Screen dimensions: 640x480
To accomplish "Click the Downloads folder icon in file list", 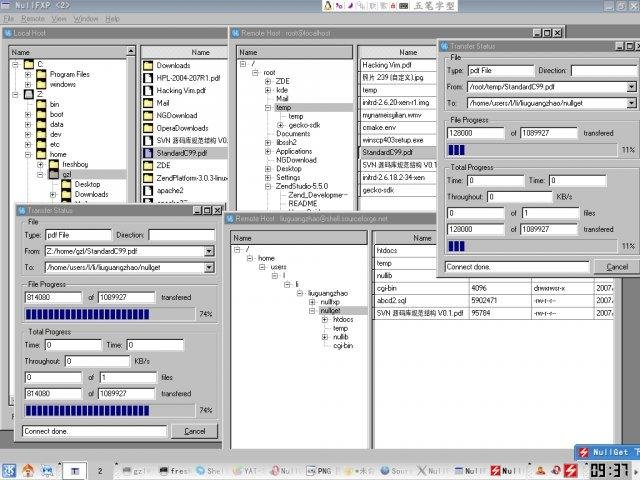I will tap(147, 66).
